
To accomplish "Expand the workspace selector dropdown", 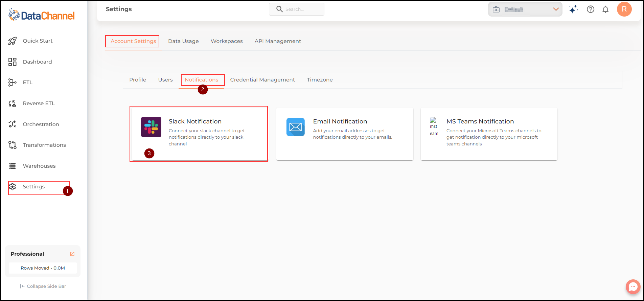I will coord(556,9).
